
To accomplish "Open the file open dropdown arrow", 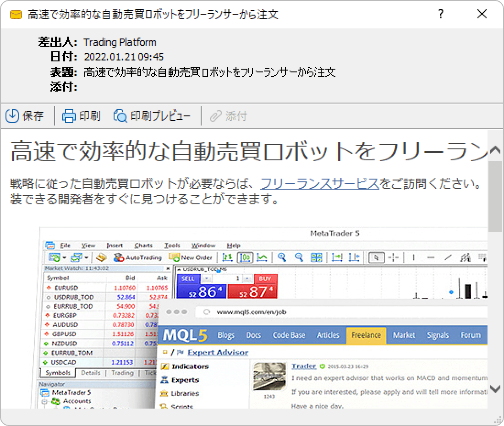I will pos(64,258).
